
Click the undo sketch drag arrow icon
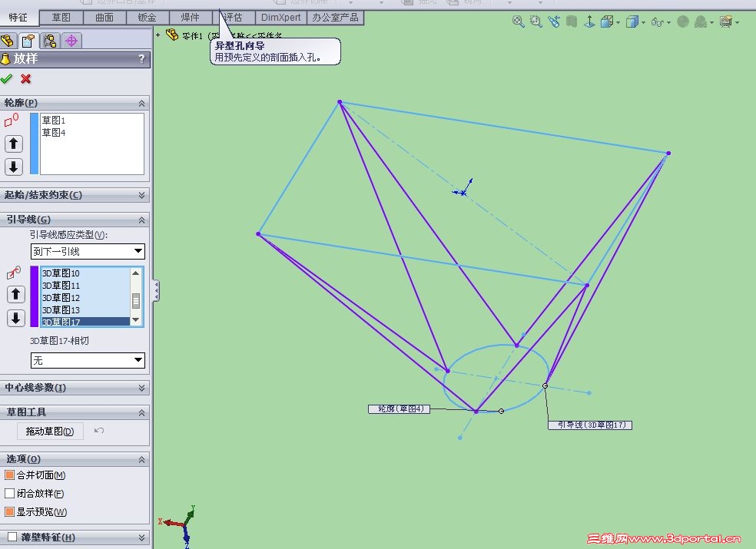point(99,431)
